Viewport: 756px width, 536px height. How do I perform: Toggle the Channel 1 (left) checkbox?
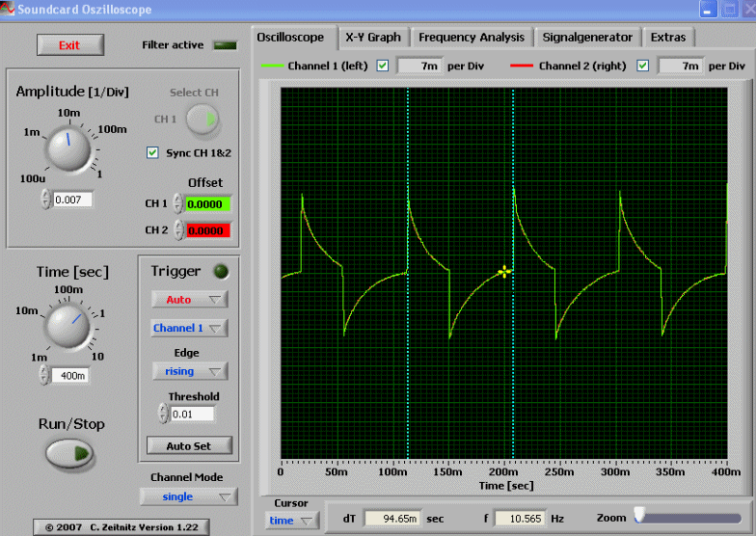click(x=382, y=66)
